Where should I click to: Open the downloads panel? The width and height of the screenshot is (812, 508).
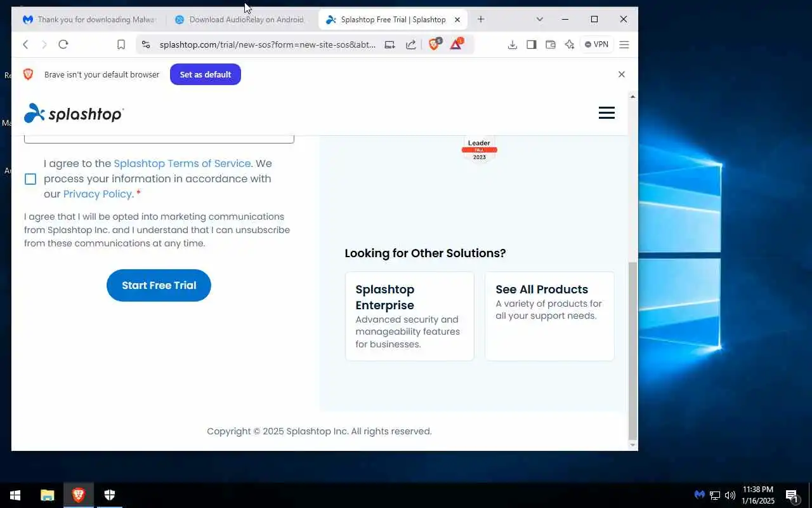pos(513,44)
